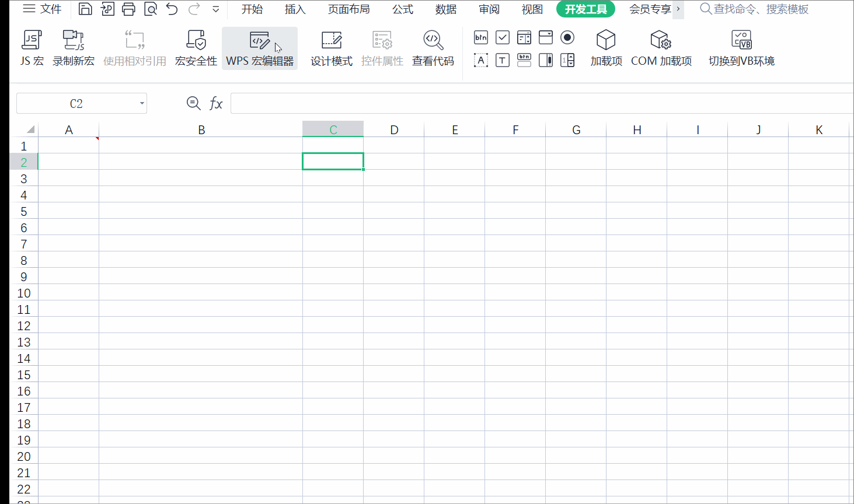This screenshot has width=854, height=504.
Task: Select column F header
Action: tap(515, 129)
